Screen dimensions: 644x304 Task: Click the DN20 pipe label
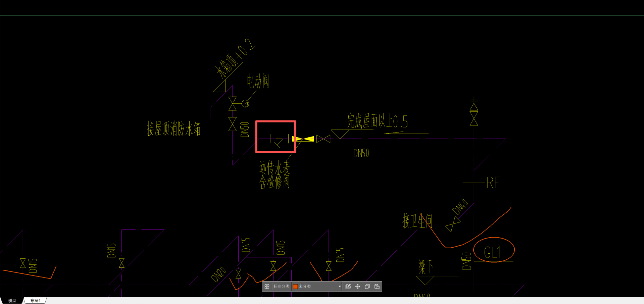click(x=219, y=274)
